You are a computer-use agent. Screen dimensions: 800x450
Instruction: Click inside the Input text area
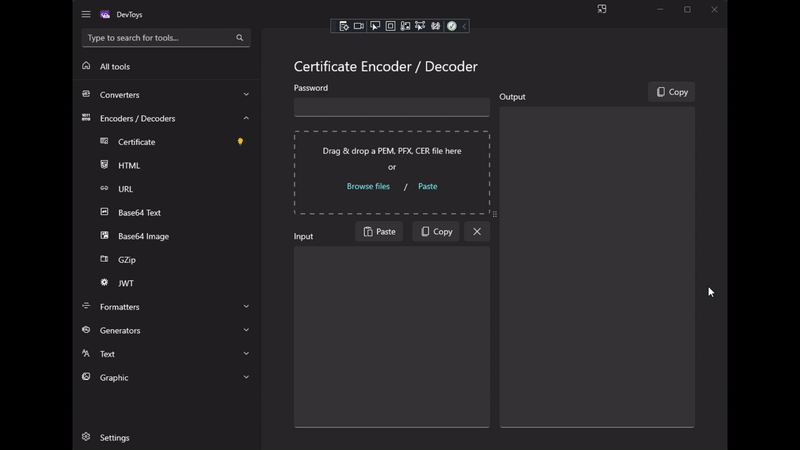[x=392, y=337]
